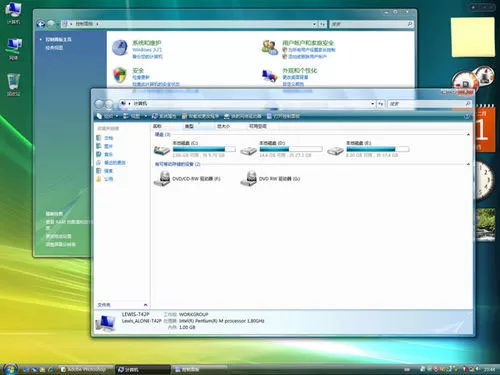This screenshot has height=375, width=500.
Task: Open Security shield icon in Control Panel
Action: coord(120,75)
